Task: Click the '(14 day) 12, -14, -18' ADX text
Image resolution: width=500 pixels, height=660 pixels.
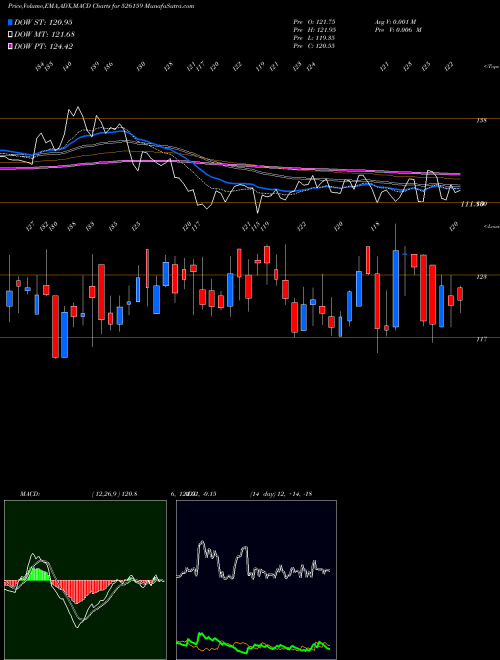Action: (280, 493)
